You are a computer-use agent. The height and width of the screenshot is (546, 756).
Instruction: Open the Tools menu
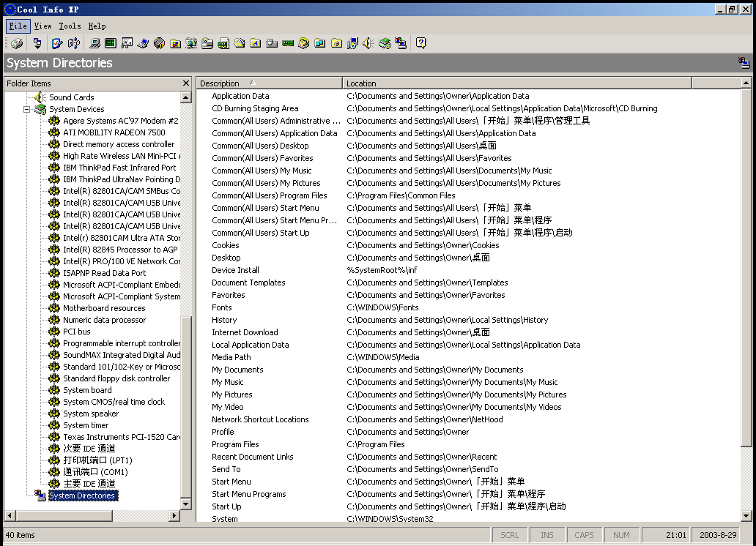pyautogui.click(x=70, y=26)
